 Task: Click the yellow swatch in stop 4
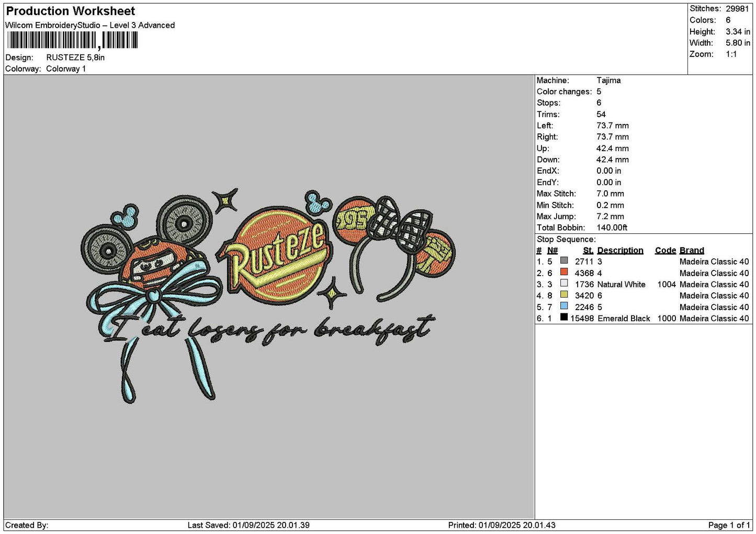[x=563, y=294]
